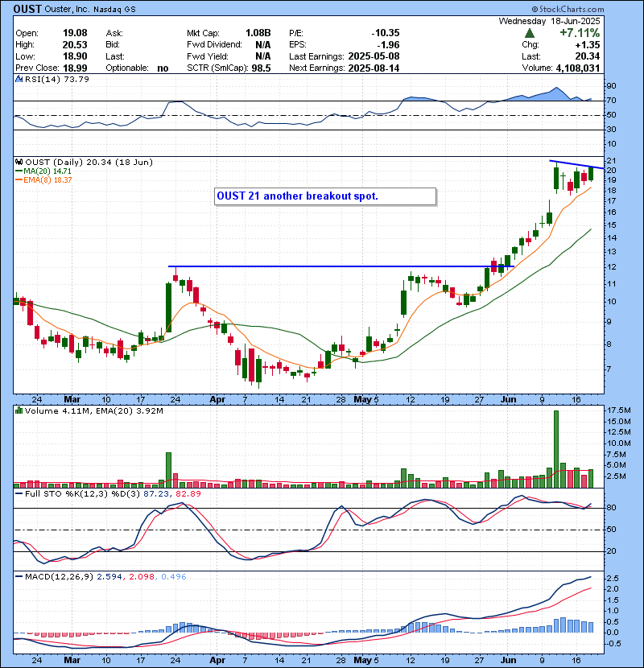644x668 pixels.
Task: Click the MA(20) 14.71 legend text
Action: coord(47,171)
